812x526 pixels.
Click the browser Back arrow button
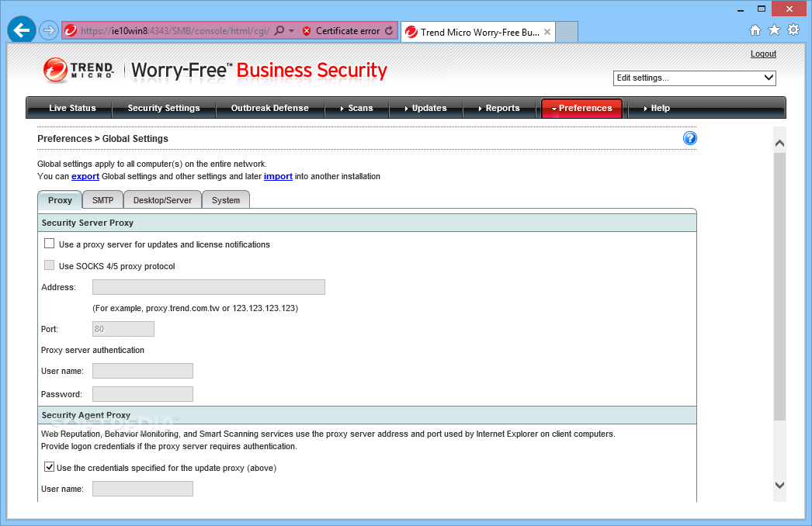pos(21,30)
